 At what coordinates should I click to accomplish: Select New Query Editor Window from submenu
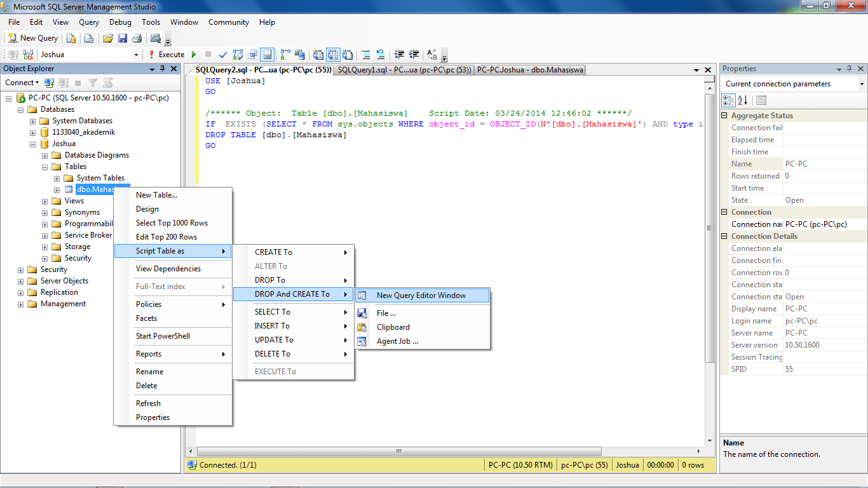[421, 295]
